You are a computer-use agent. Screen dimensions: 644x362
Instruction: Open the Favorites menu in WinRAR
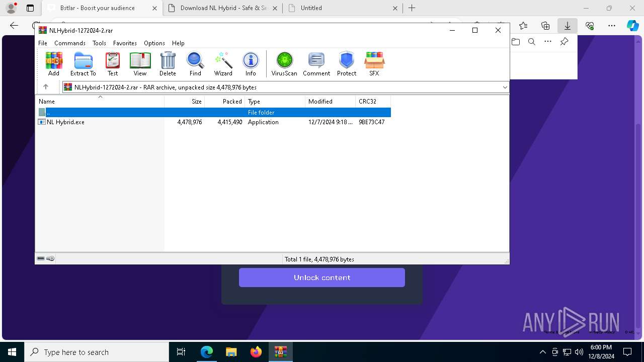pos(125,43)
